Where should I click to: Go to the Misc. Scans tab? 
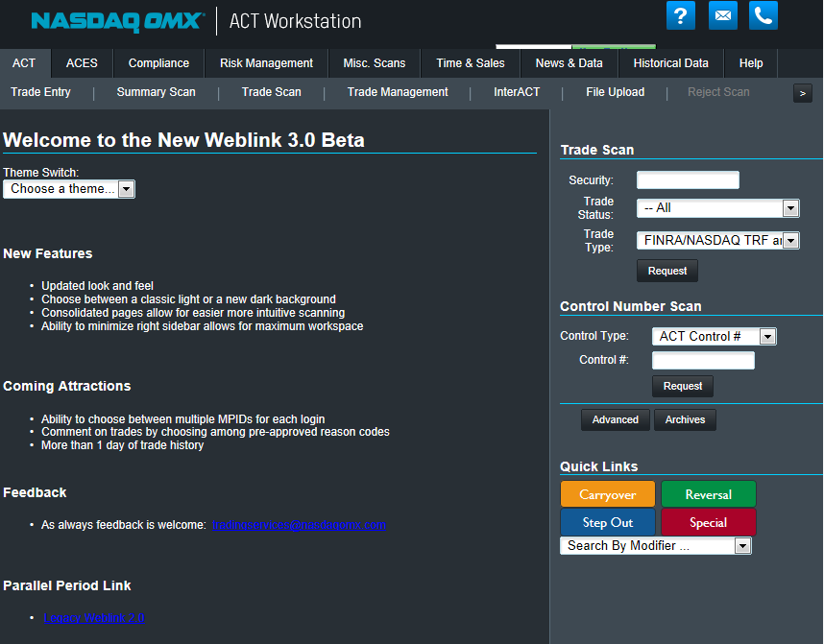coord(375,63)
